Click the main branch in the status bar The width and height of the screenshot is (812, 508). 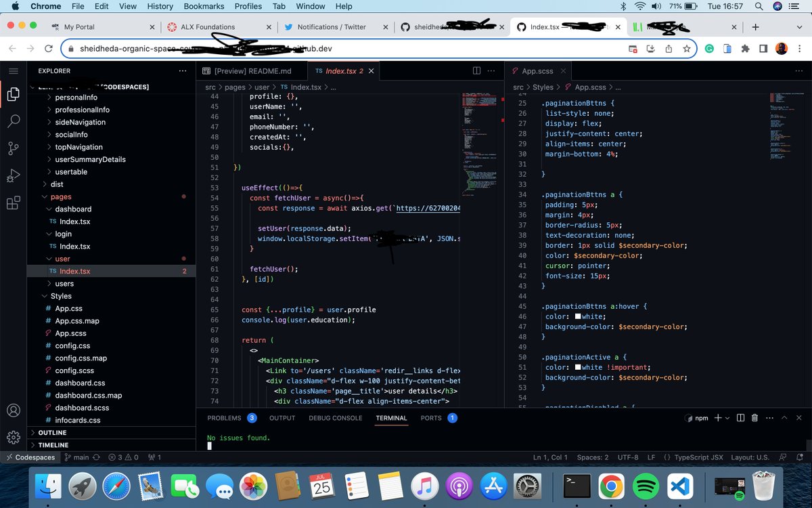pos(81,457)
